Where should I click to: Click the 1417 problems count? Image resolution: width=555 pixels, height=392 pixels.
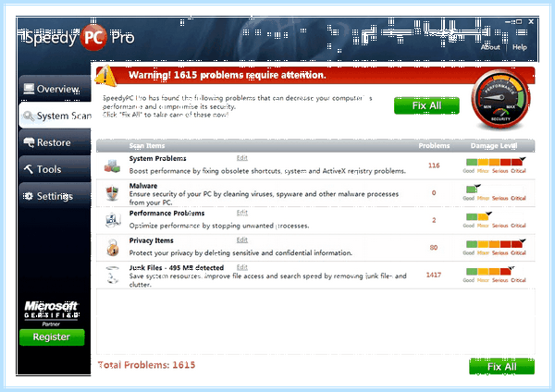tap(434, 275)
